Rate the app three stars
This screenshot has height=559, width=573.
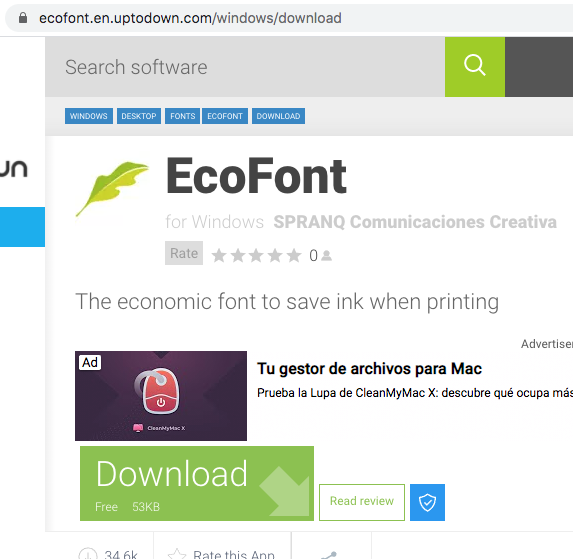point(256,255)
